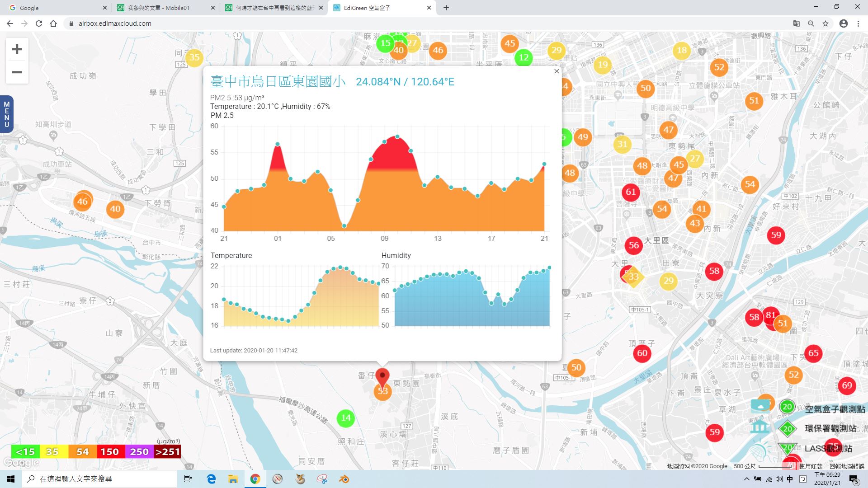Image resolution: width=868 pixels, height=488 pixels.
Task: Open the Wi-Fi network tray icon
Action: (x=769, y=479)
